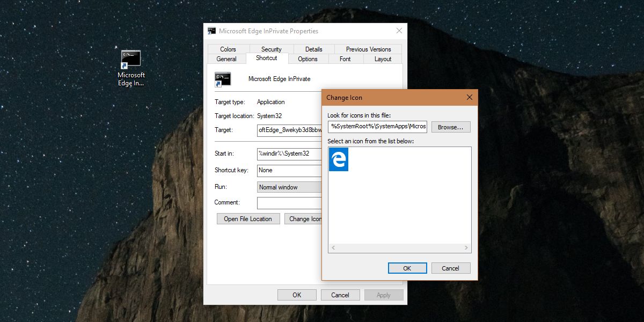Viewport: 644px width, 322px height.
Task: Click the shortcut icon beside Microsoft Edge InPrivate name
Action: coord(223,79)
